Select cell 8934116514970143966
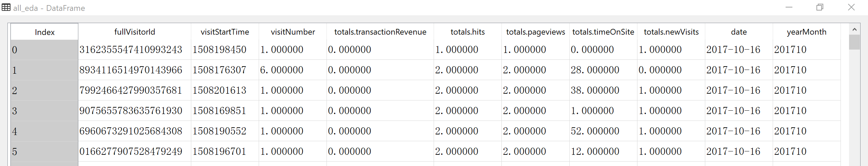Viewport: 868px width, 166px height. point(135,70)
